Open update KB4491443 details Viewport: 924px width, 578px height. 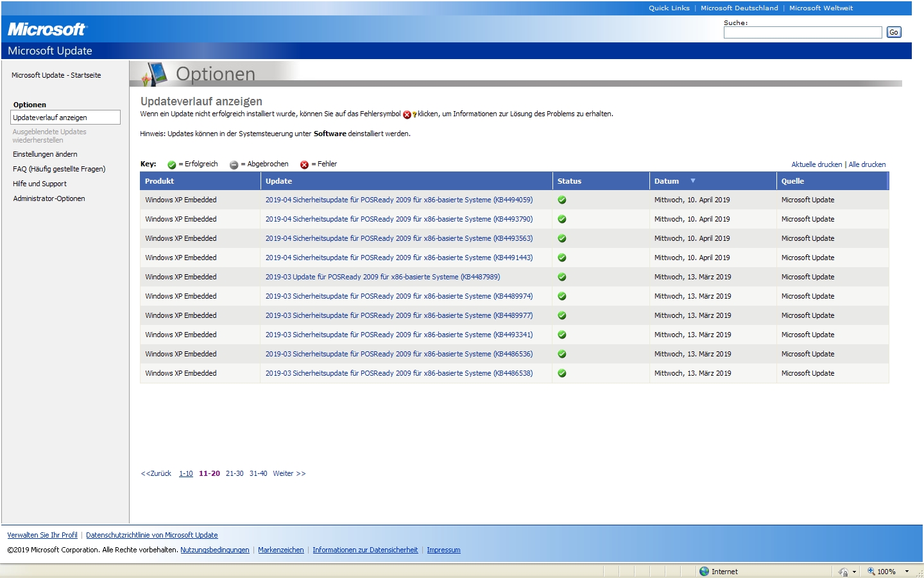(399, 258)
